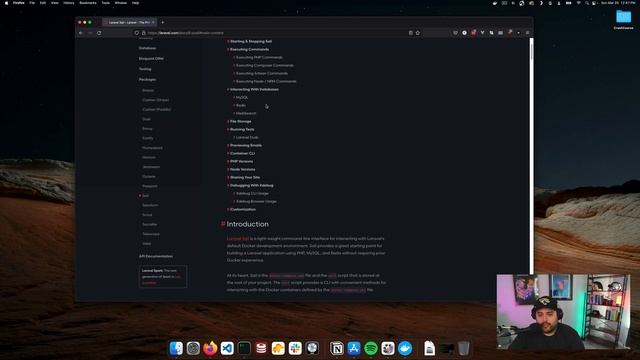Jump to Container CLI section
The image size is (640, 360).
(x=242, y=153)
